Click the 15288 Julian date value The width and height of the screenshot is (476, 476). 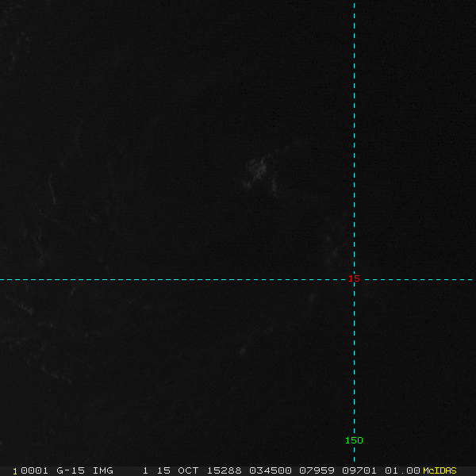[224, 470]
